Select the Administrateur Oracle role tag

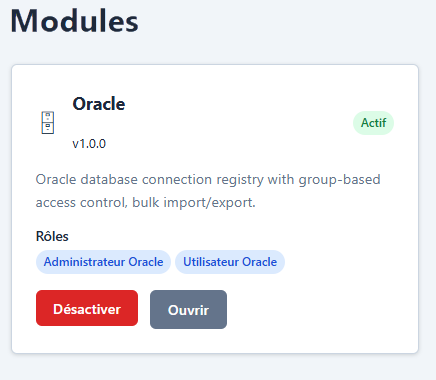pos(103,262)
